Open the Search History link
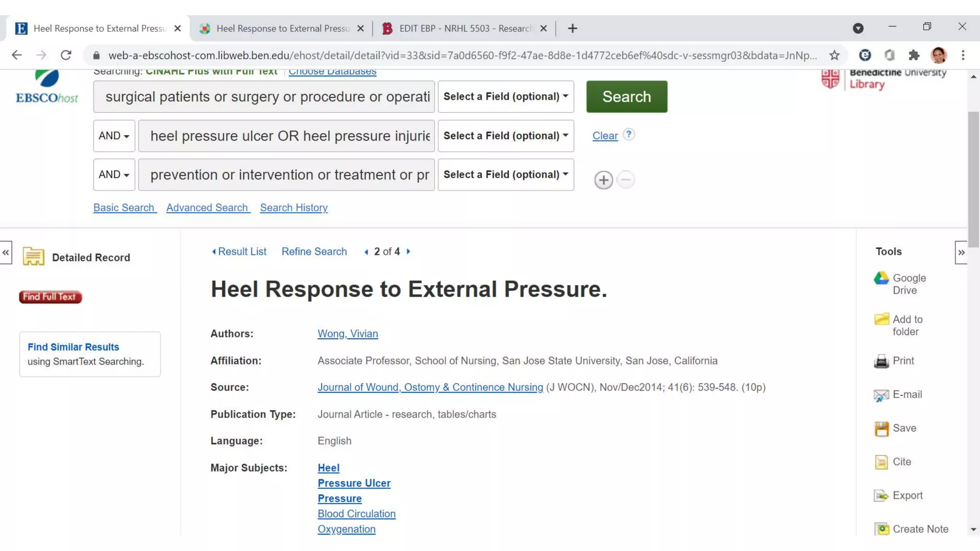 point(293,208)
